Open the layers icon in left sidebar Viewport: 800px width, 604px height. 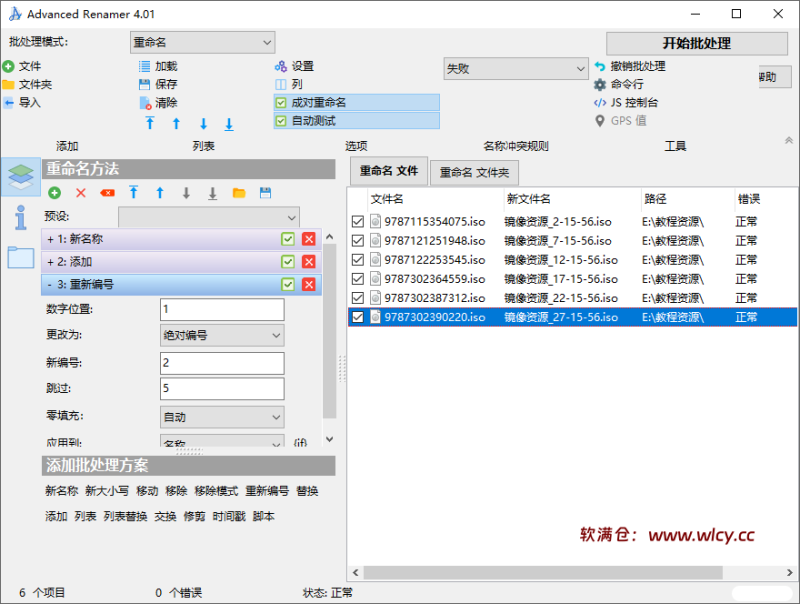click(20, 177)
